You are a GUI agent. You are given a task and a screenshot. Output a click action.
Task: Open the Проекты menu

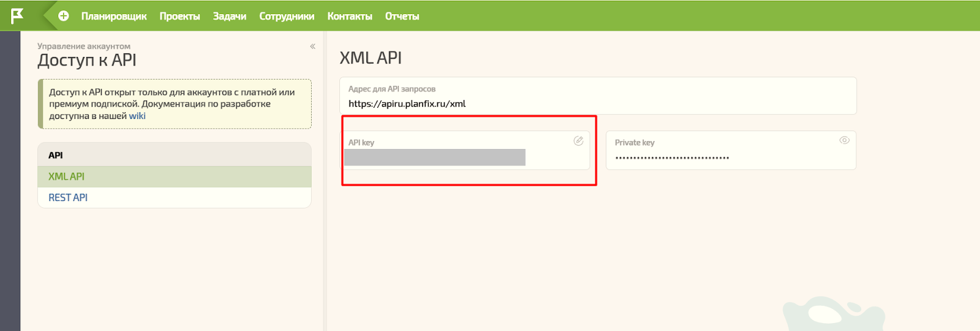pyautogui.click(x=179, y=17)
